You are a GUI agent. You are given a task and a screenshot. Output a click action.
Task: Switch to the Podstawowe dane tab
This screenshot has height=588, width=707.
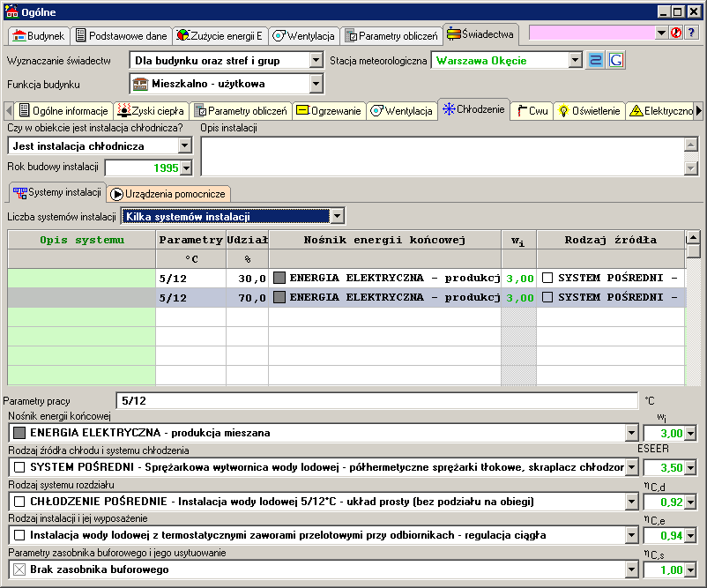click(121, 35)
